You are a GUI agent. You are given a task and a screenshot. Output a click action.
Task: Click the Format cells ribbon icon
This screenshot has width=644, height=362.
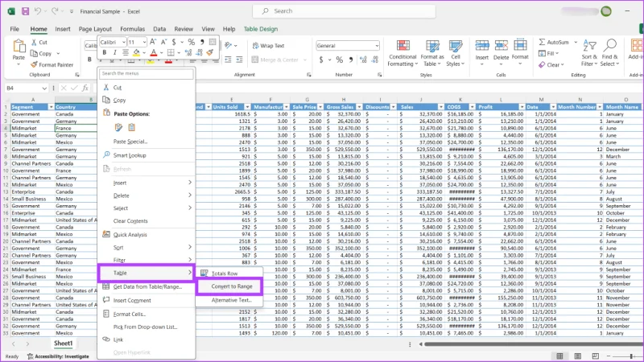(x=520, y=46)
